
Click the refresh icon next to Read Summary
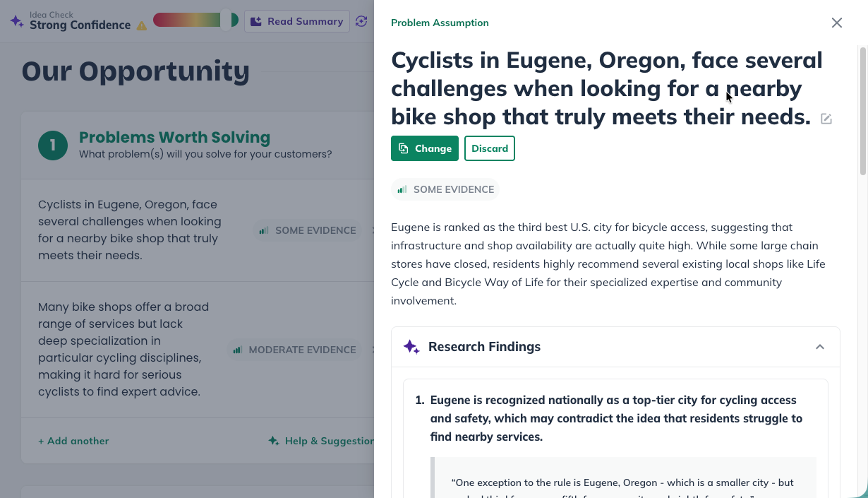(362, 21)
